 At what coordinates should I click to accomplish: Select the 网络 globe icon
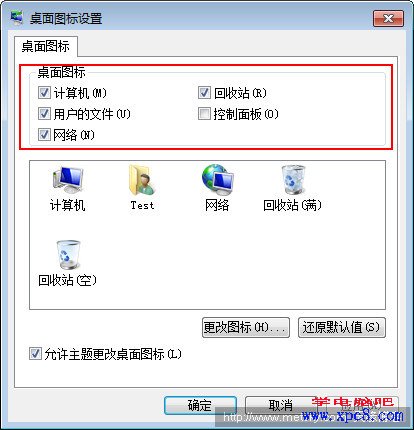click(217, 189)
